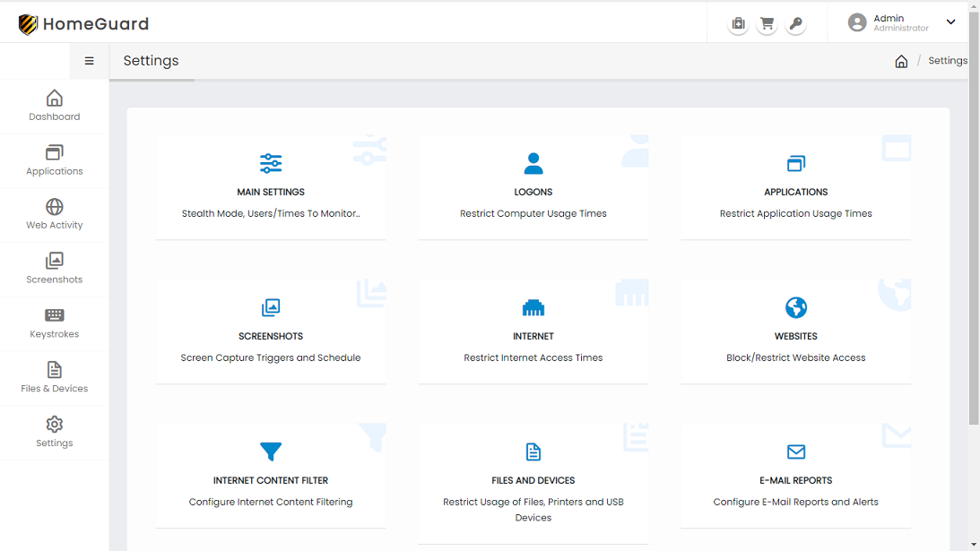Select the Settings gear in the sidebar
This screenshot has width=980, height=551.
click(55, 433)
